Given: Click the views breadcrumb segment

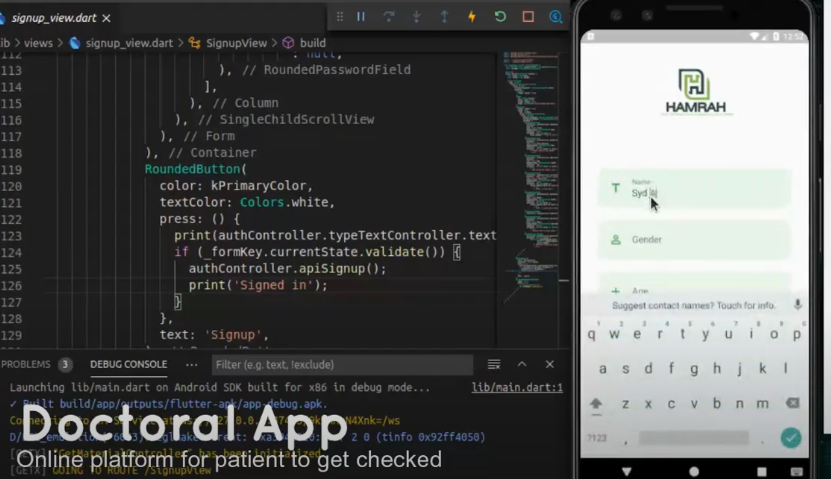Looking at the screenshot, I should pos(38,43).
